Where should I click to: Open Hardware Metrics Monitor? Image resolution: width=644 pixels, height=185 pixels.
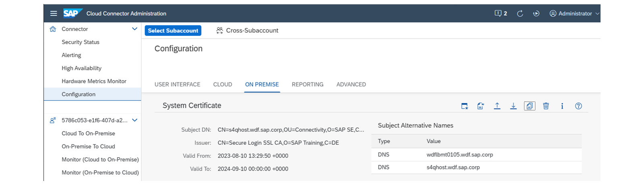tap(94, 81)
